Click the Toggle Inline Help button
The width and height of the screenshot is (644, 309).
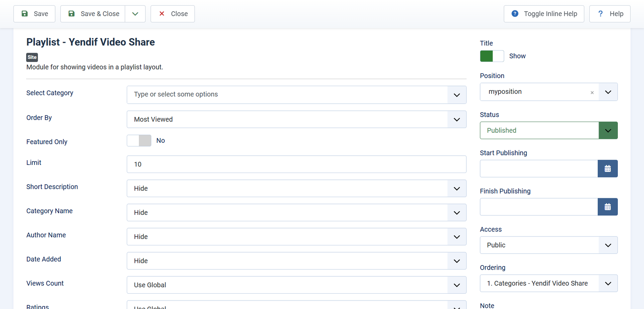(x=544, y=14)
